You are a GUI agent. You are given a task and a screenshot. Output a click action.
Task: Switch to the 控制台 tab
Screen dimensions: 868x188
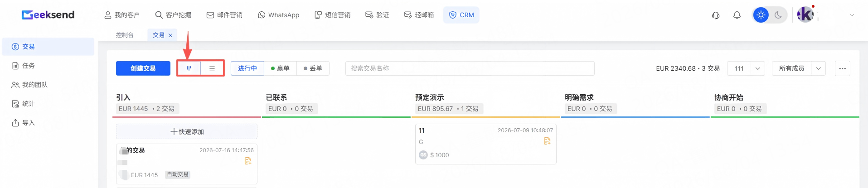(125, 35)
